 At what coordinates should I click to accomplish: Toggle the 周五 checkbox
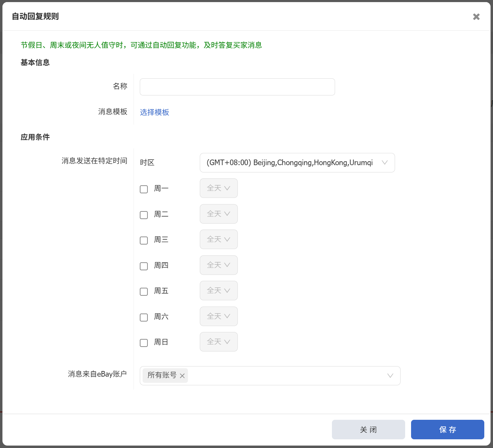[144, 292]
